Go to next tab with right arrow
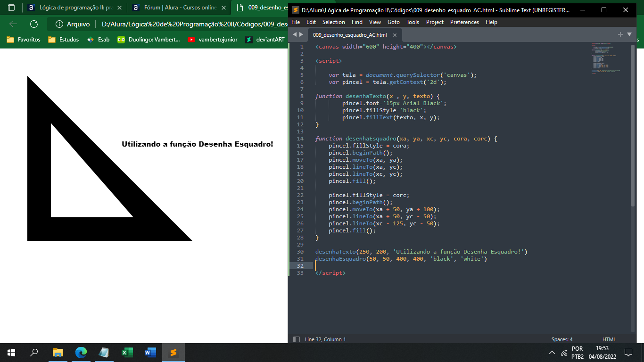 [x=301, y=34]
